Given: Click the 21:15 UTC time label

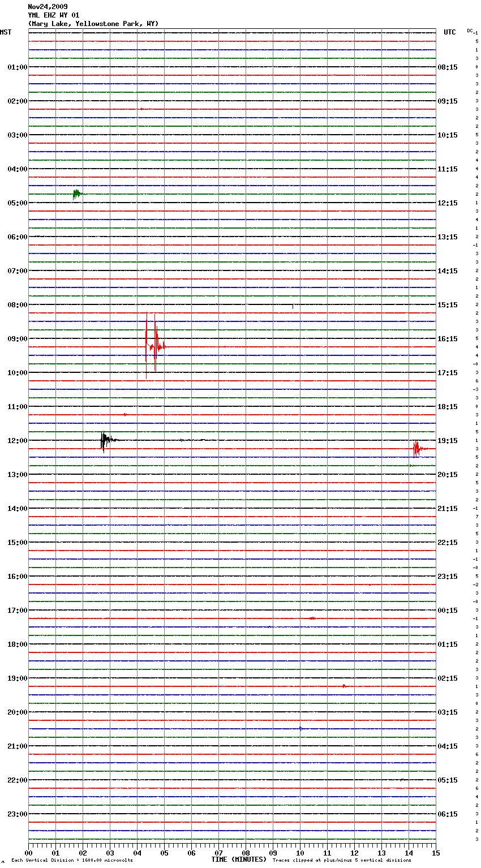Looking at the screenshot, I should [448, 509].
